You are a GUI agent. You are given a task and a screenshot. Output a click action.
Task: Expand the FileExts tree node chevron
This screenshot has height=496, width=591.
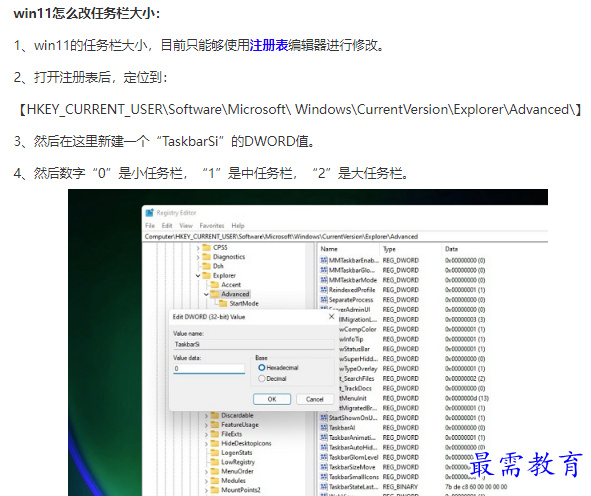[206, 435]
